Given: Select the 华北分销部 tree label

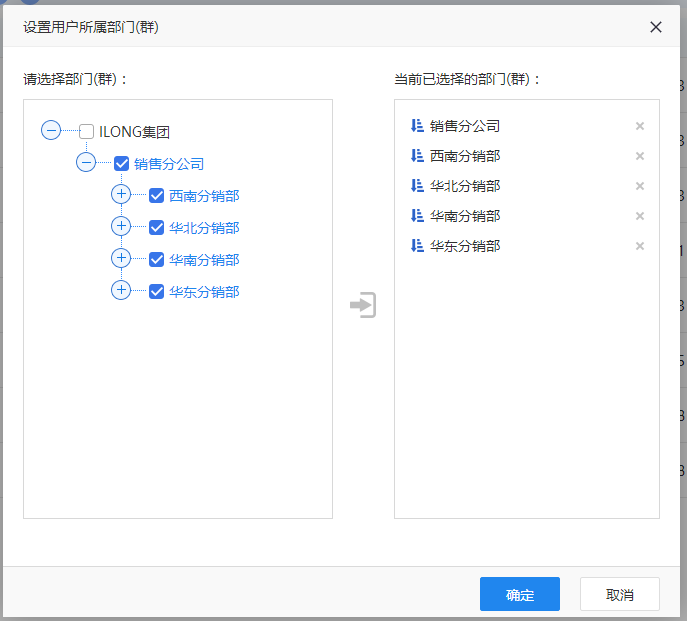Looking at the screenshot, I should click(x=204, y=228).
